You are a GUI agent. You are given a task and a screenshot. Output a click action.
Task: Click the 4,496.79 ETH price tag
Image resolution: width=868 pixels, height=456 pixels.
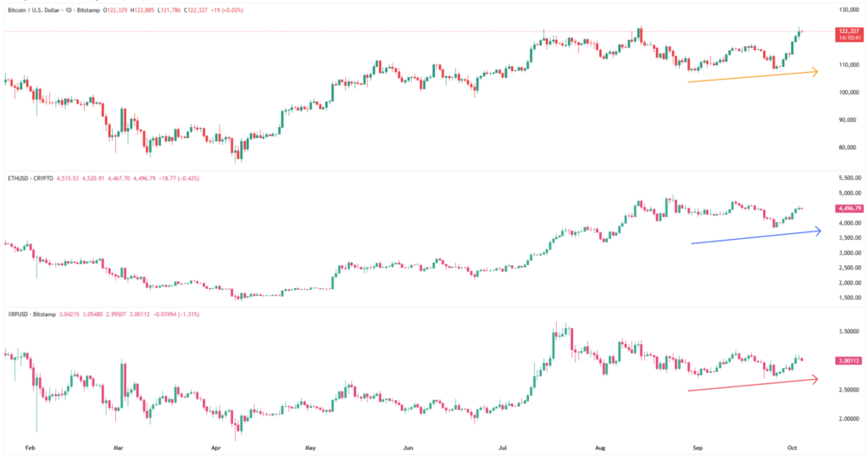(x=849, y=208)
